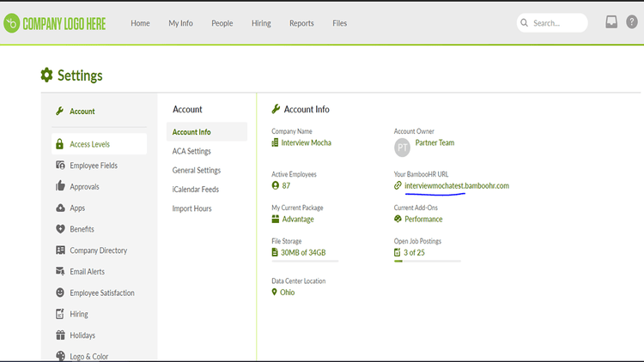Open Access Levels settings

pyautogui.click(x=99, y=144)
